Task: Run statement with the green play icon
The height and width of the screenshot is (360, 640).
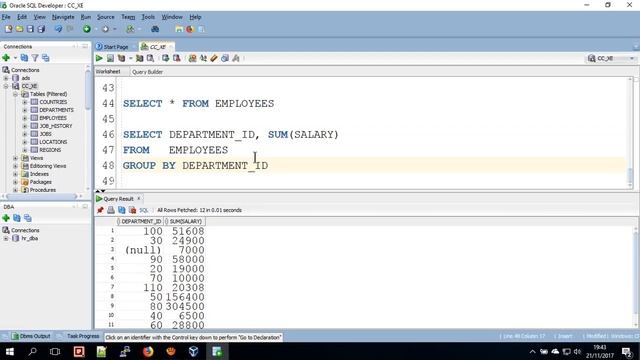Action: click(x=99, y=58)
